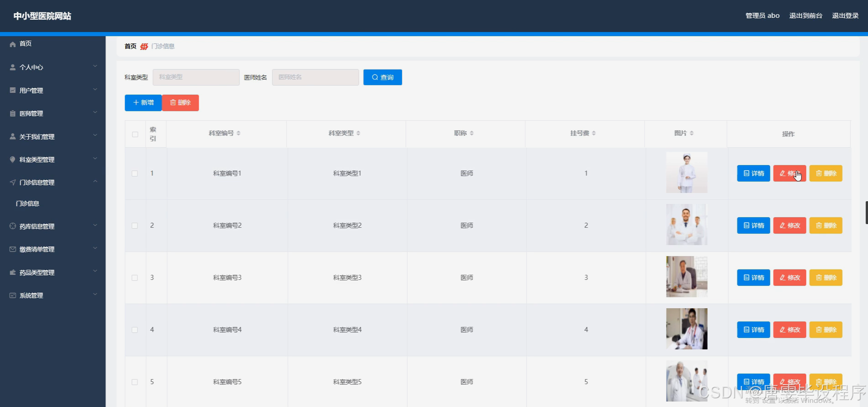Expand the 缴费清单管理 menu chevron

click(95, 248)
